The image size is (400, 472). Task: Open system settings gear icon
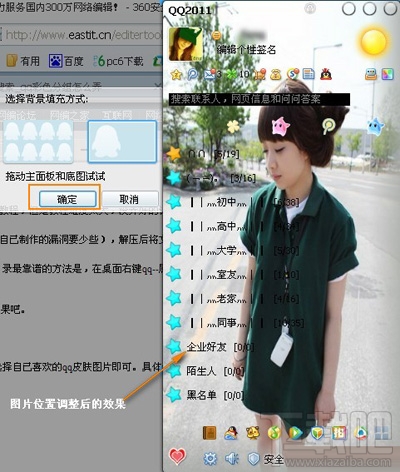pyautogui.click(x=210, y=459)
